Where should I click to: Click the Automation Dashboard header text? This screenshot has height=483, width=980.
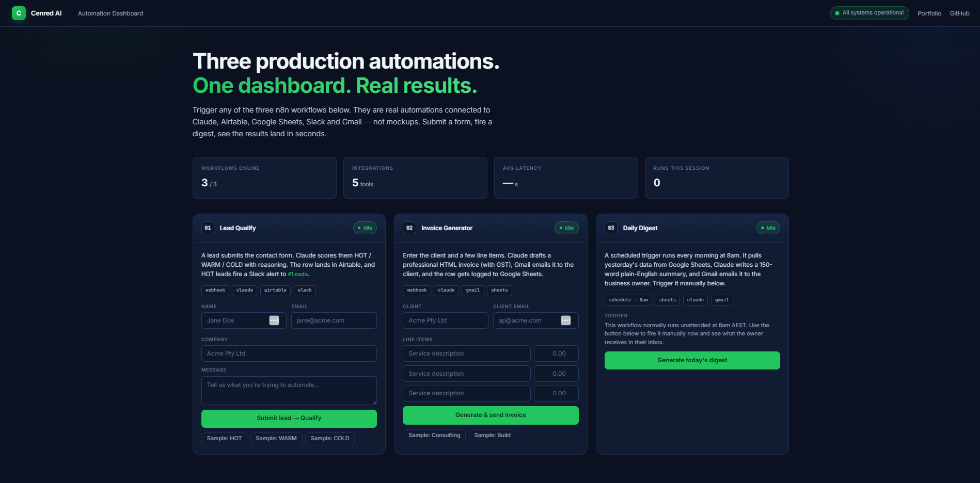click(110, 13)
